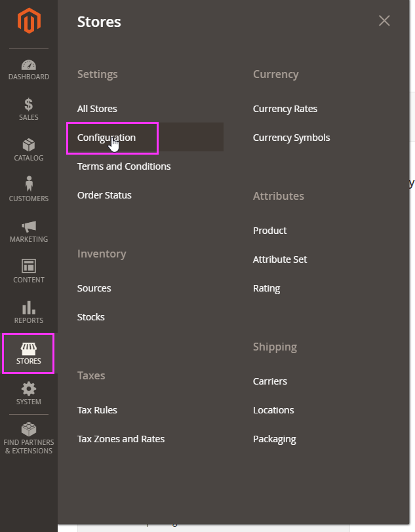This screenshot has width=415, height=532.
Task: Open Product attributes
Action: pos(269,231)
